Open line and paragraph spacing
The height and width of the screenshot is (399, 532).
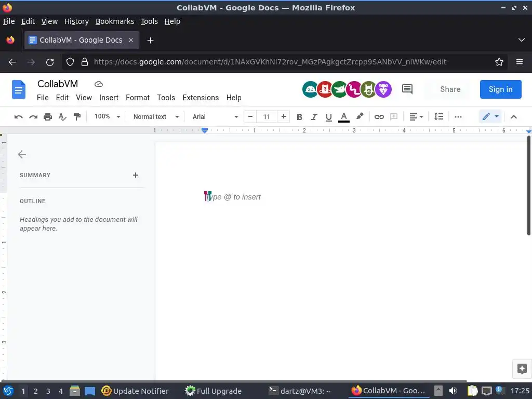coord(438,117)
